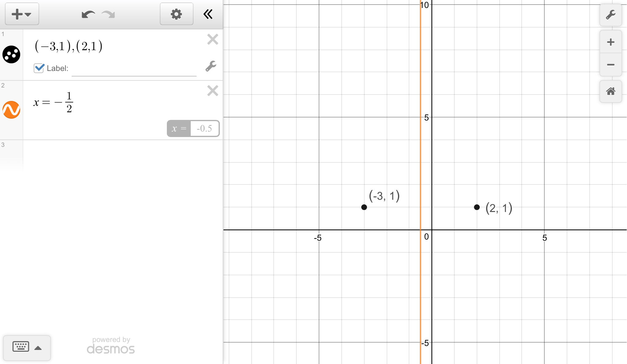
Task: Open graph settings gear icon
Action: pos(176,14)
